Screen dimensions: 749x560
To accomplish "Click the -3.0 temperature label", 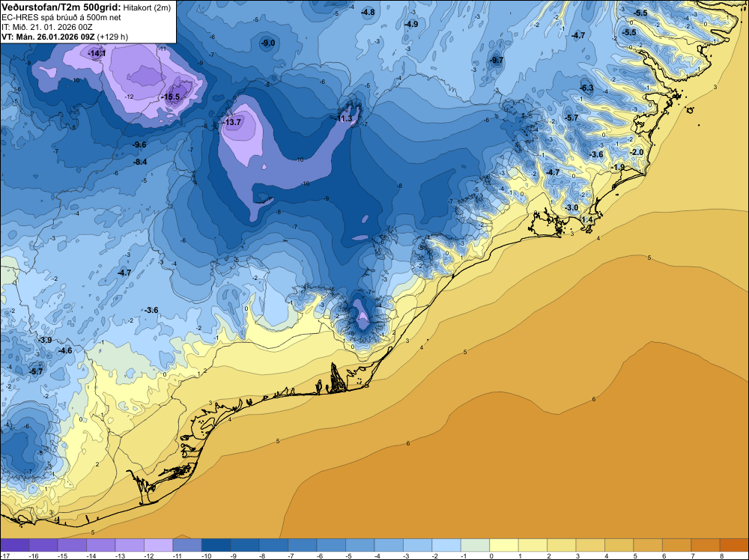I will pyautogui.click(x=571, y=207).
